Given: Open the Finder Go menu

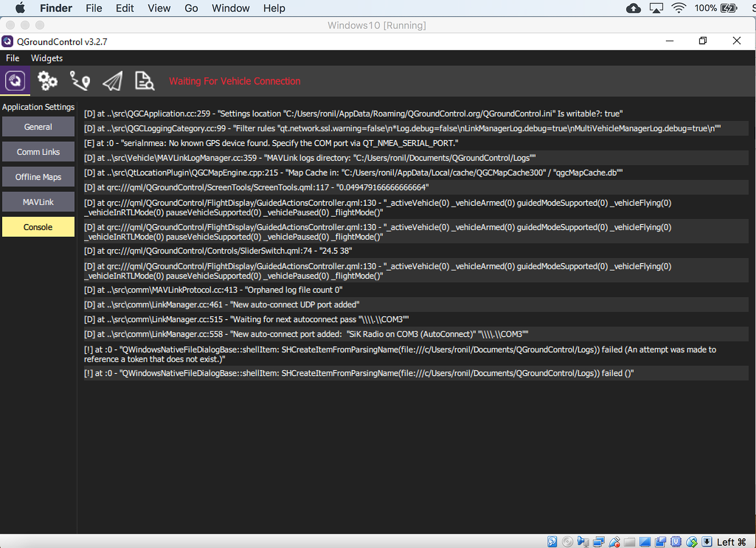Looking at the screenshot, I should coord(191,8).
